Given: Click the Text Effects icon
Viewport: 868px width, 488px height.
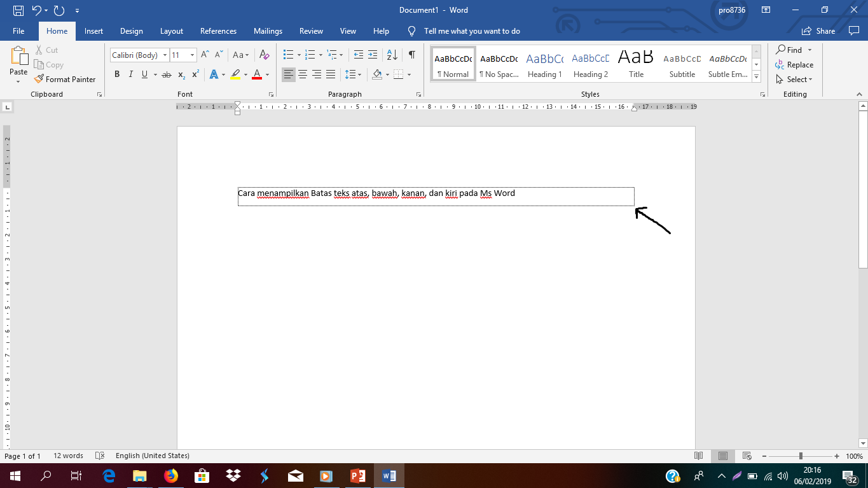Looking at the screenshot, I should click(214, 74).
